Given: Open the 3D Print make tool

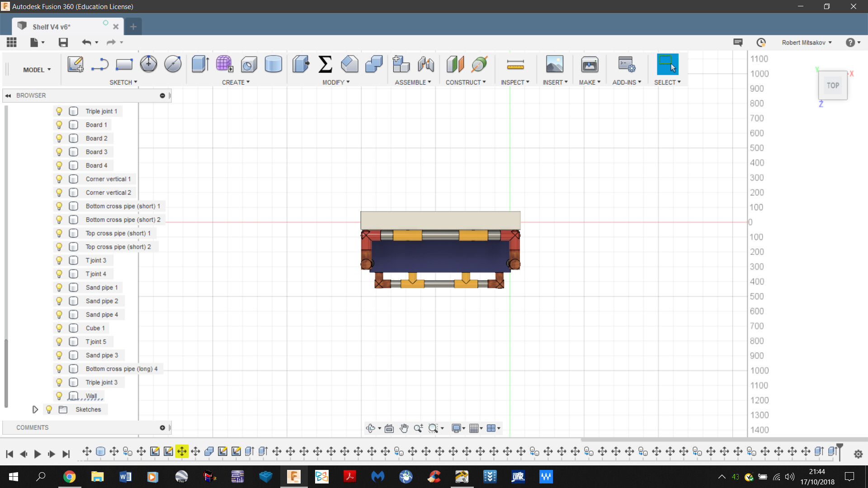Looking at the screenshot, I should pyautogui.click(x=590, y=64).
